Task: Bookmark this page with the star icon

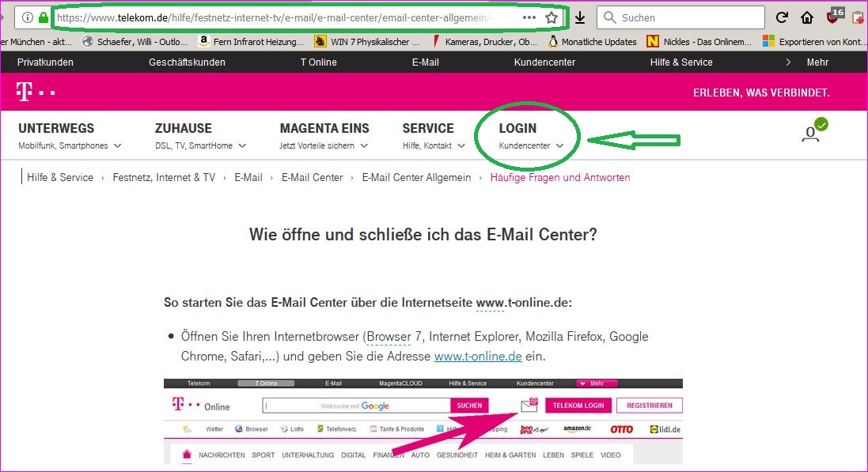Action: pos(552,17)
